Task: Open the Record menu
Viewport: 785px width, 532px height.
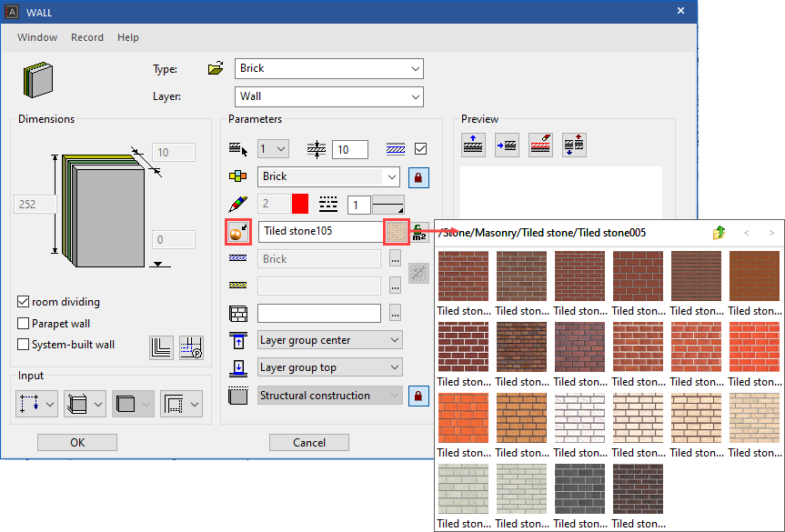Action: pos(87,37)
